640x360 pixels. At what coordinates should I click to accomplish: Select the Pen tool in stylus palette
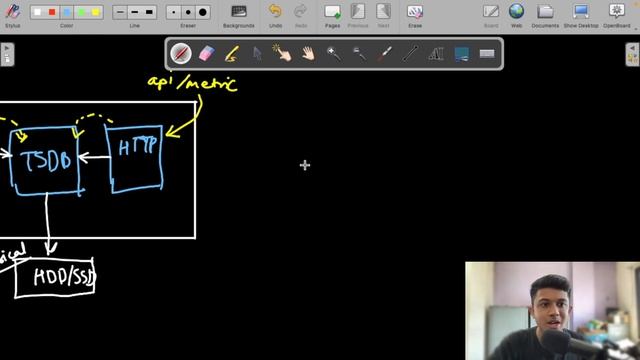coord(181,53)
